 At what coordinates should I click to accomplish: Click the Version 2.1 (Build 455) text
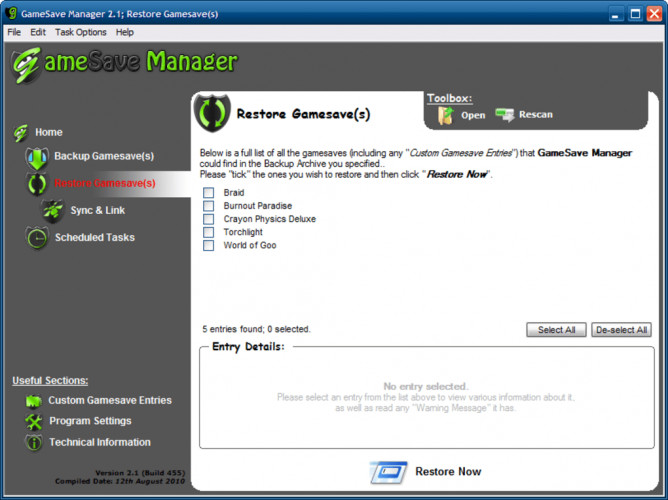(140, 473)
